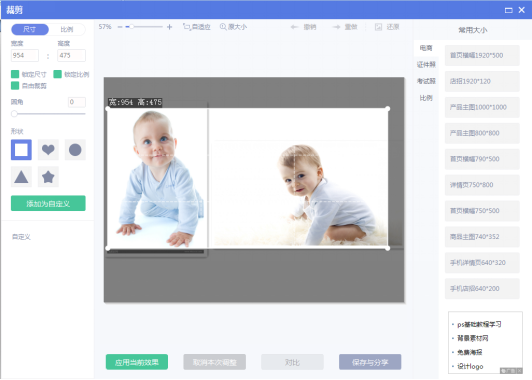Select the heart crop shape
Screen dimensions: 532x380
(x=48, y=150)
